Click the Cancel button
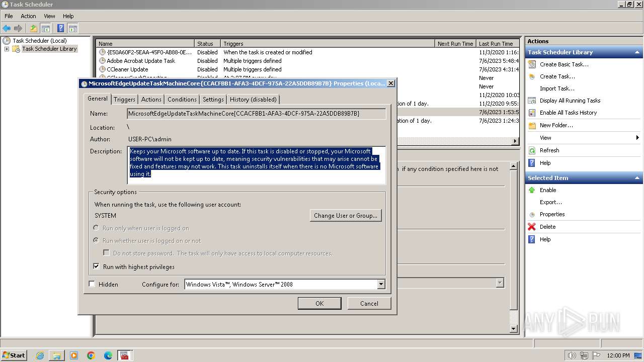 point(369,303)
